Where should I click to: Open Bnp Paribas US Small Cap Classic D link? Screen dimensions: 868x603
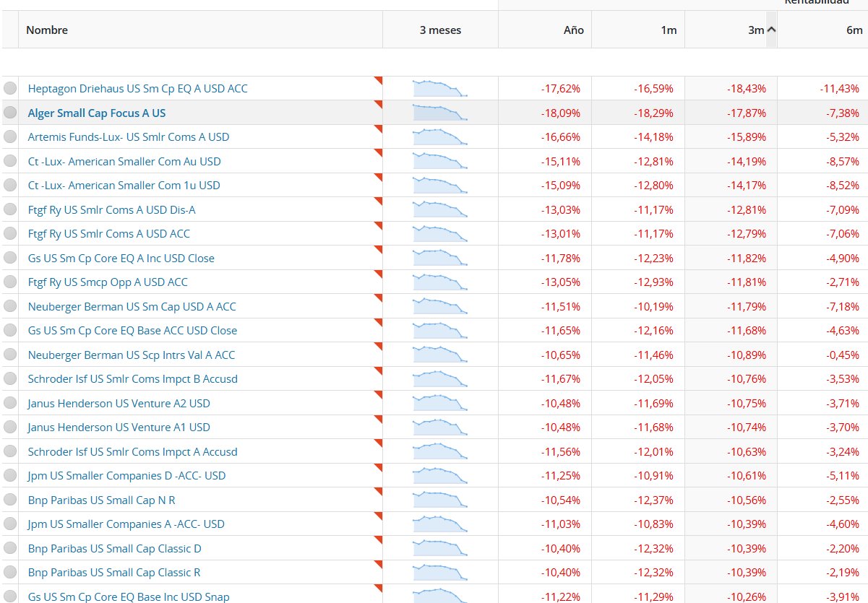pyautogui.click(x=115, y=548)
